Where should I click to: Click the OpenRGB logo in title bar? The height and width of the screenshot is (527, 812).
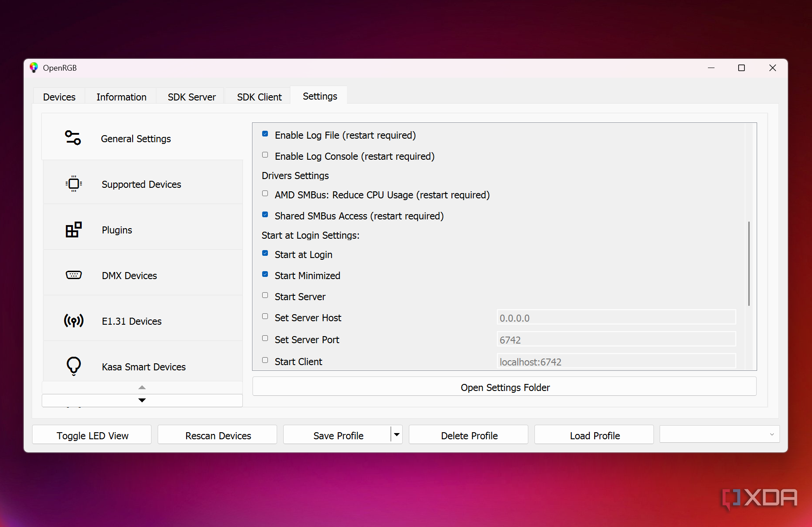tap(34, 68)
